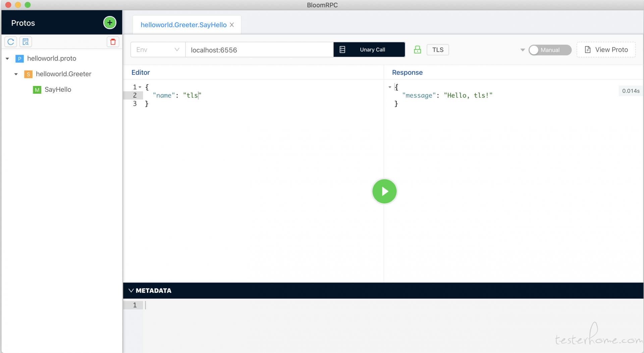
Task: Click the Unary Call button
Action: click(369, 50)
